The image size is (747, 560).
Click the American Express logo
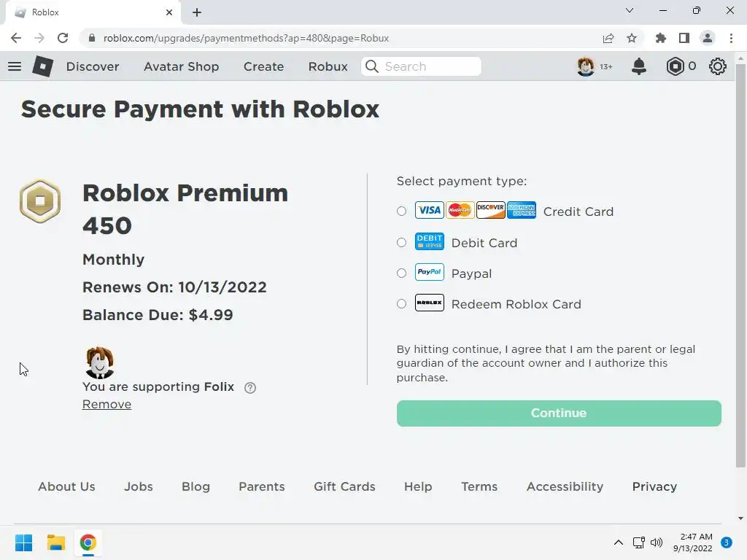tap(521, 210)
